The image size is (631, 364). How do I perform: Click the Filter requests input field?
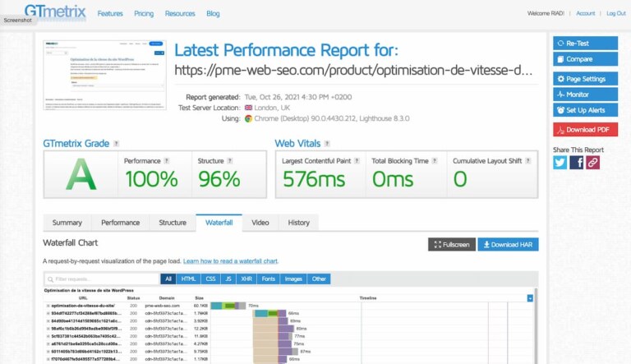tap(102, 279)
